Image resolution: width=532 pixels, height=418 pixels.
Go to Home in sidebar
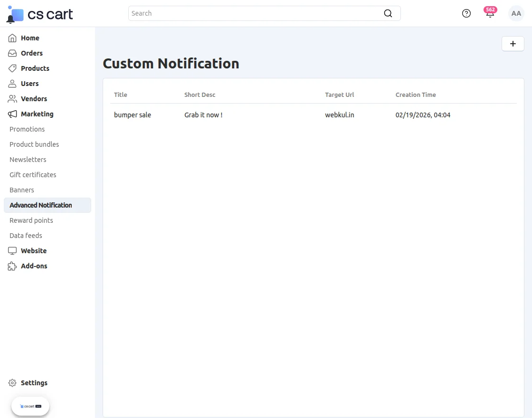click(30, 38)
